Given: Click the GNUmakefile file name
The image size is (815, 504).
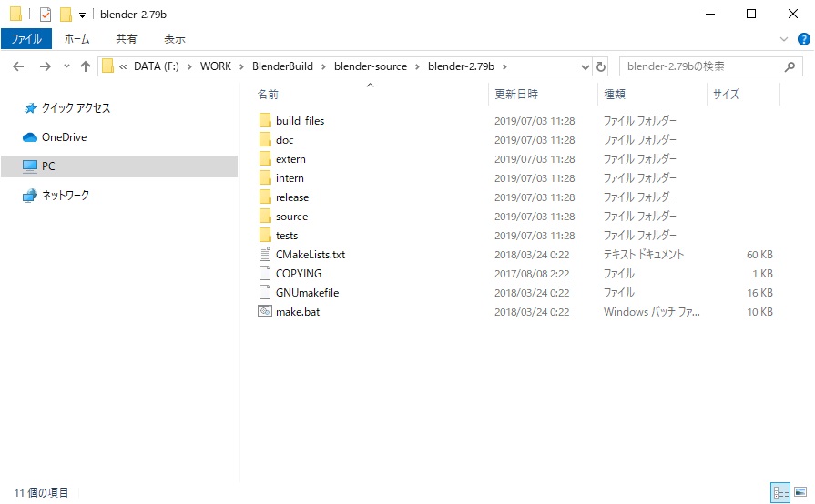Looking at the screenshot, I should point(307,293).
